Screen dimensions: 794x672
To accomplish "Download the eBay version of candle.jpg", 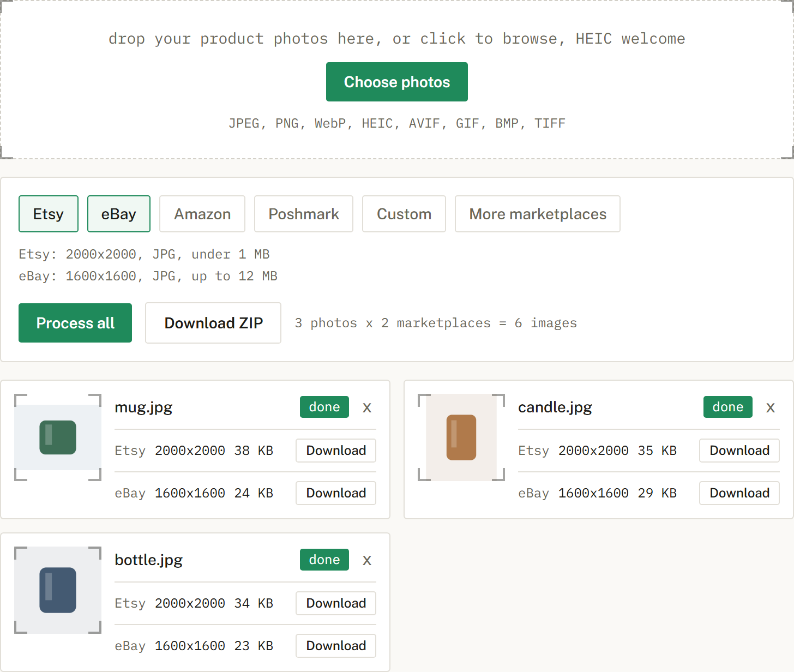I will point(739,493).
